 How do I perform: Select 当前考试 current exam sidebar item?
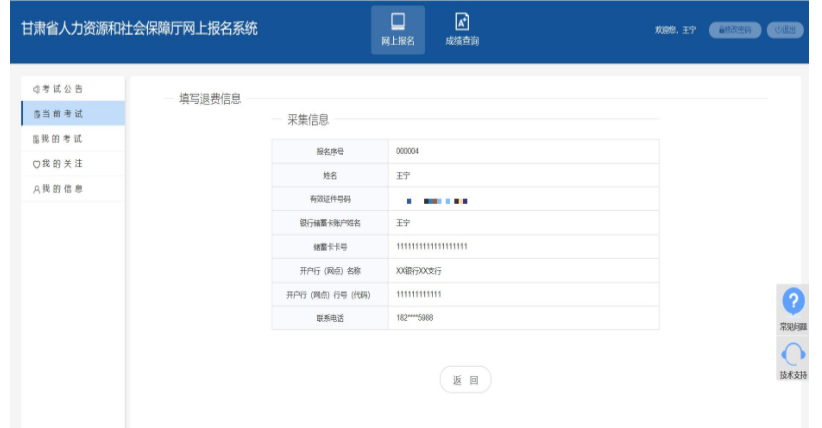coord(59,114)
